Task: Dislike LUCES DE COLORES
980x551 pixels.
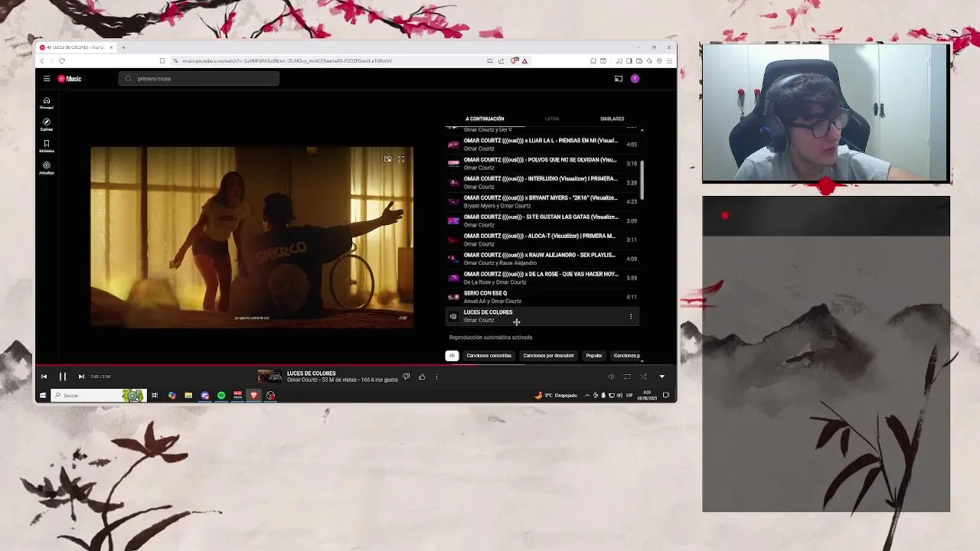Action: 407,377
